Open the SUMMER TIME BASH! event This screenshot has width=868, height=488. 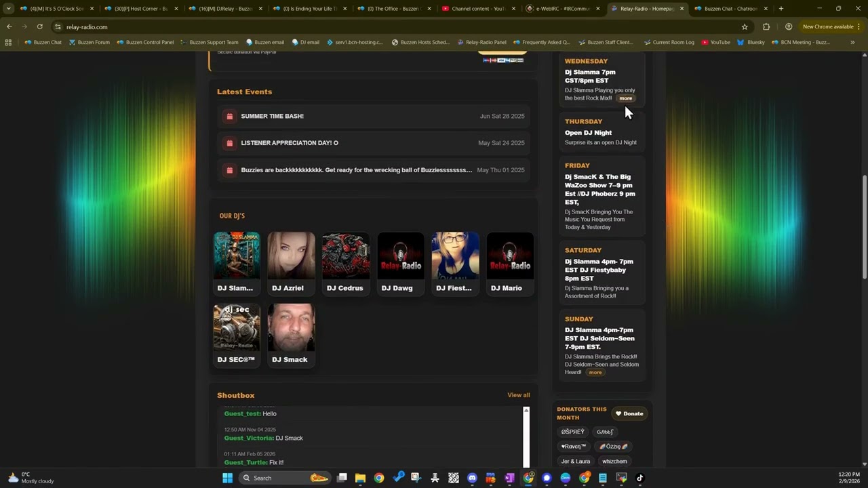tap(374, 116)
